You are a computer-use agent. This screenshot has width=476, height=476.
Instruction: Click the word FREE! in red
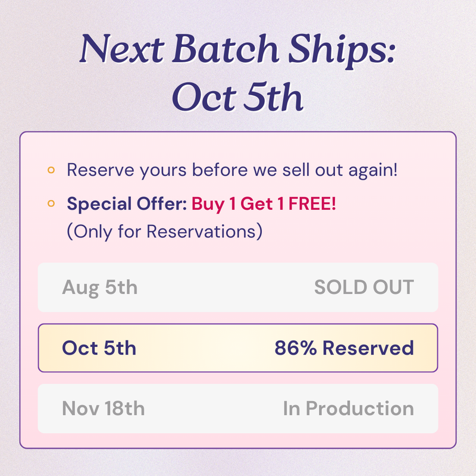click(x=312, y=203)
